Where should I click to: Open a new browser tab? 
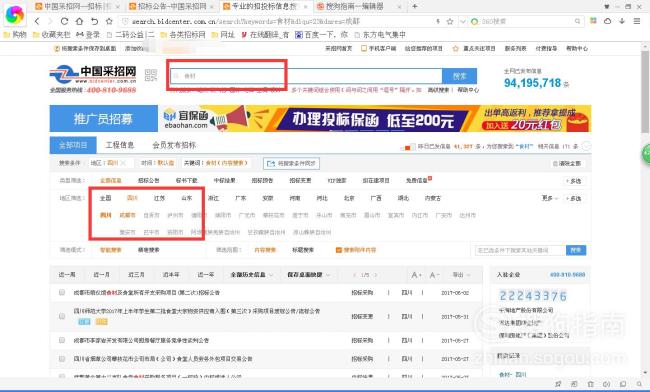pyautogui.click(x=415, y=6)
